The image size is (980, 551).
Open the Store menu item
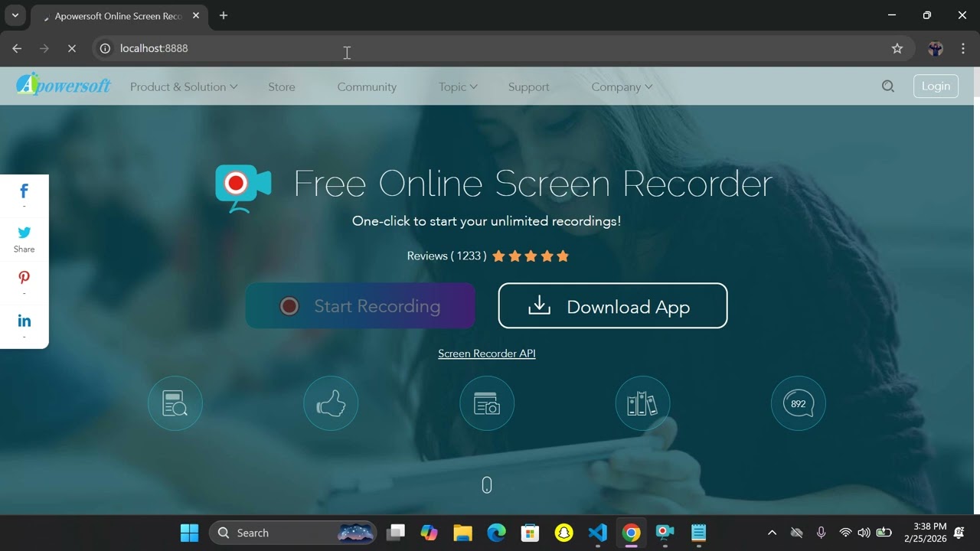coord(282,87)
